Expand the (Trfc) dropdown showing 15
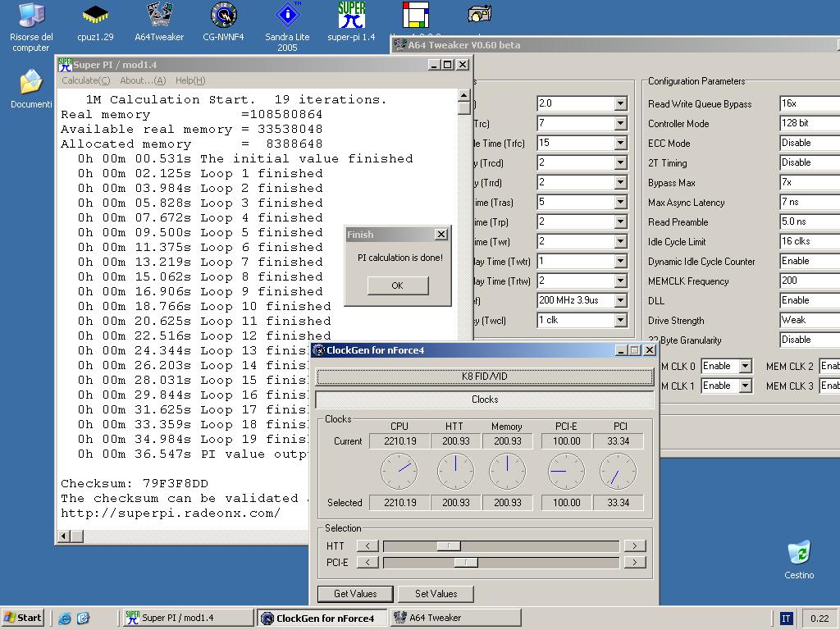This screenshot has width=840, height=630. pyautogui.click(x=620, y=143)
